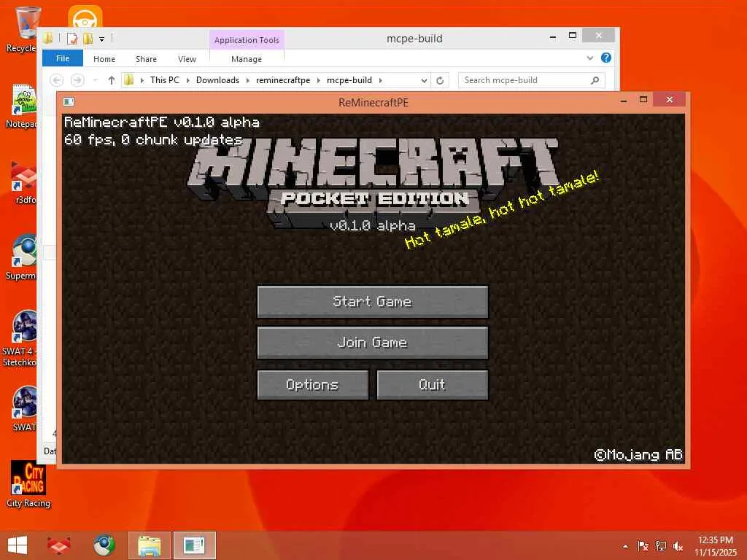Open the Supermium desktop shortcut
Image resolution: width=747 pixels, height=560 pixels.
click(x=23, y=256)
